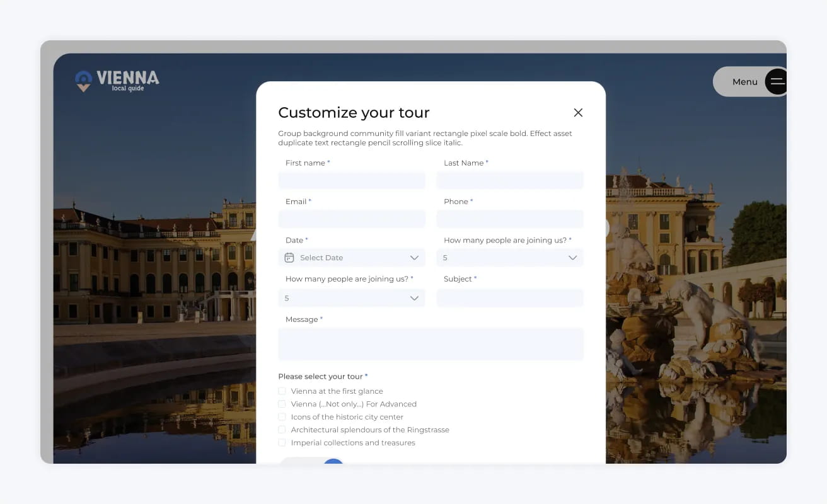Open the right 'How many people are joining us?' dropdown
Screen dimensions: 827x504
pos(509,258)
